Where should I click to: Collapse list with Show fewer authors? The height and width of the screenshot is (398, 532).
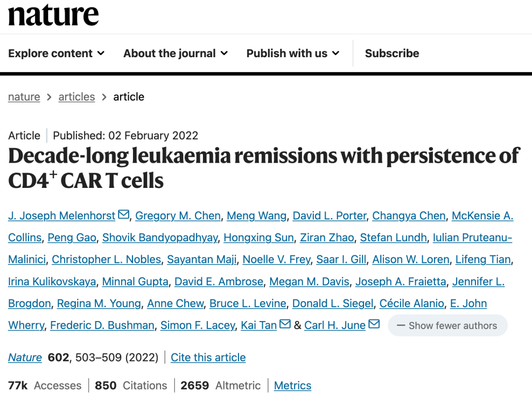(447, 326)
